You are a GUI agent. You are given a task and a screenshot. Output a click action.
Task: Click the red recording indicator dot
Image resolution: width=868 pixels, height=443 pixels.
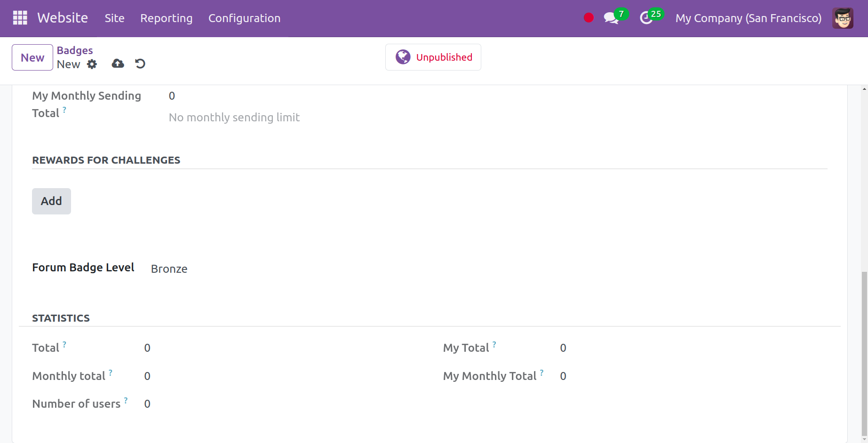(588, 18)
